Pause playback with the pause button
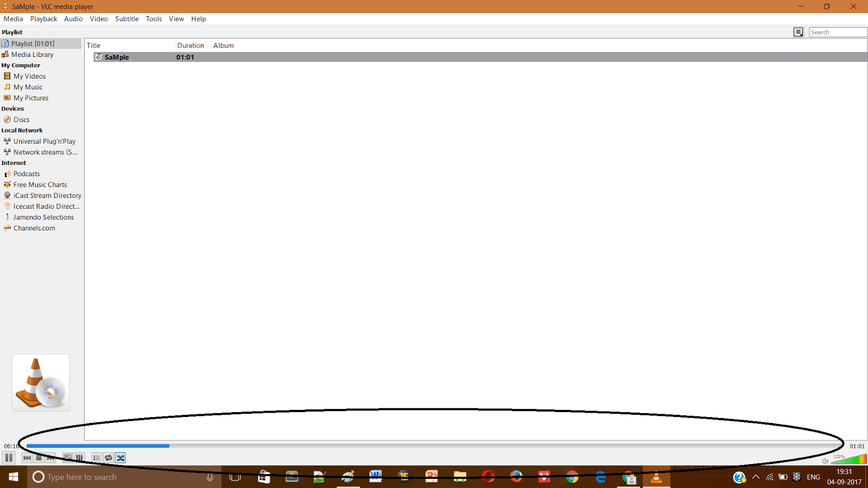This screenshot has height=488, width=868. [9, 458]
